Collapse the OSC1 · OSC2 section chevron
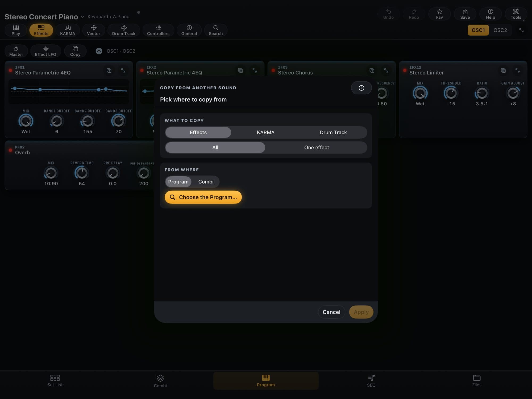This screenshot has width=532, height=399. [x=99, y=51]
